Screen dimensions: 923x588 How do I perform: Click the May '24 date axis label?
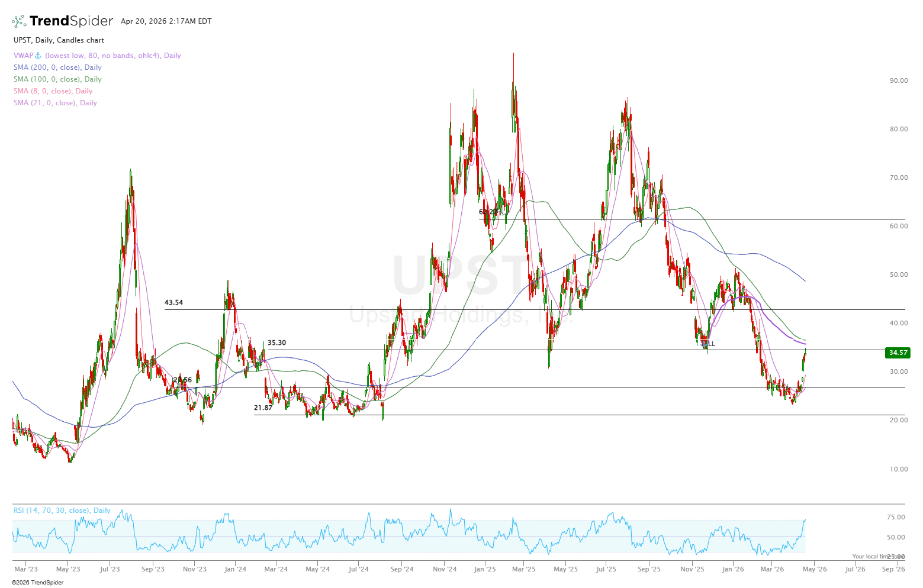click(318, 569)
